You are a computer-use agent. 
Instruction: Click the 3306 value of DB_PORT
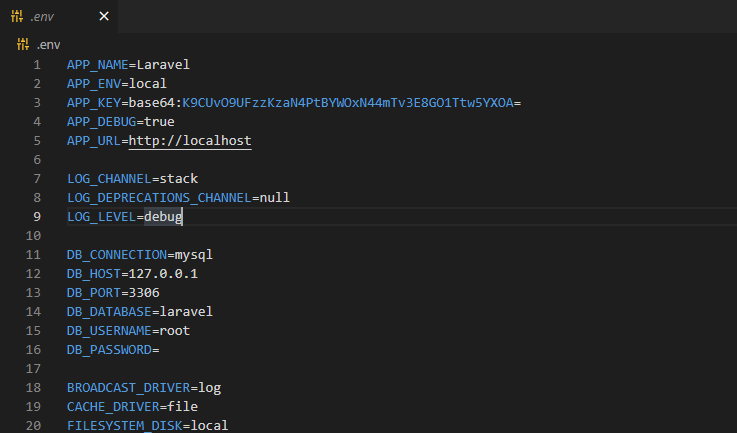click(144, 293)
